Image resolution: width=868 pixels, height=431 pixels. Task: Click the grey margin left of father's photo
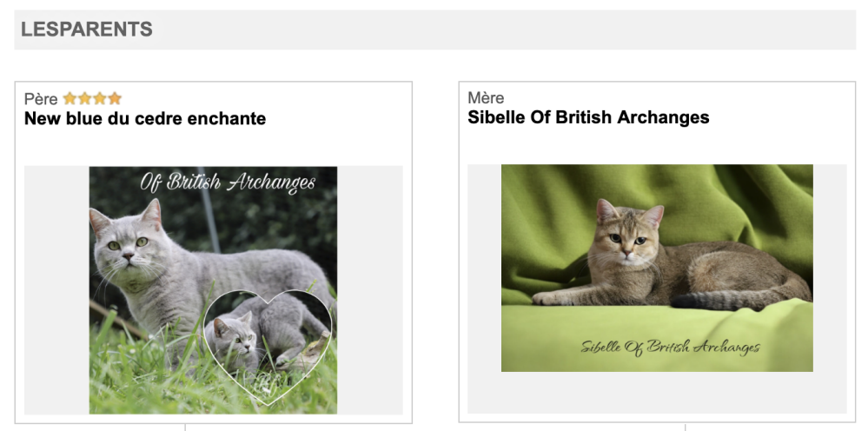(56, 289)
